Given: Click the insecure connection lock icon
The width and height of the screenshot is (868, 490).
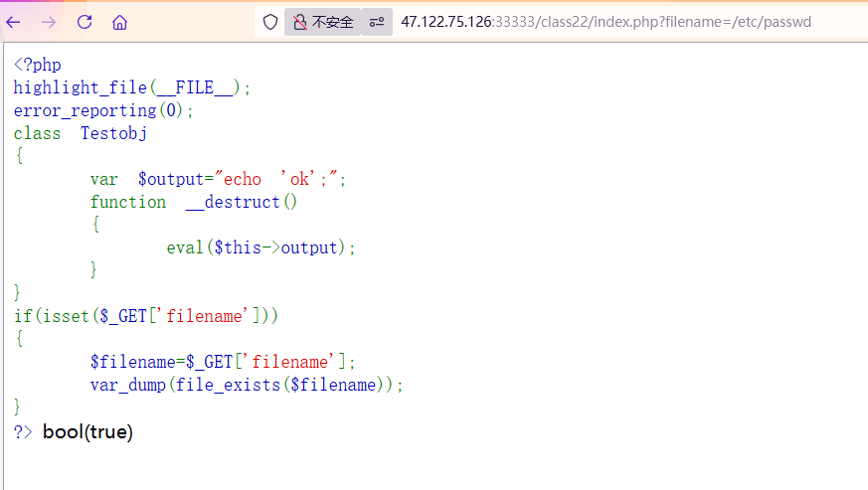Looking at the screenshot, I should (299, 22).
